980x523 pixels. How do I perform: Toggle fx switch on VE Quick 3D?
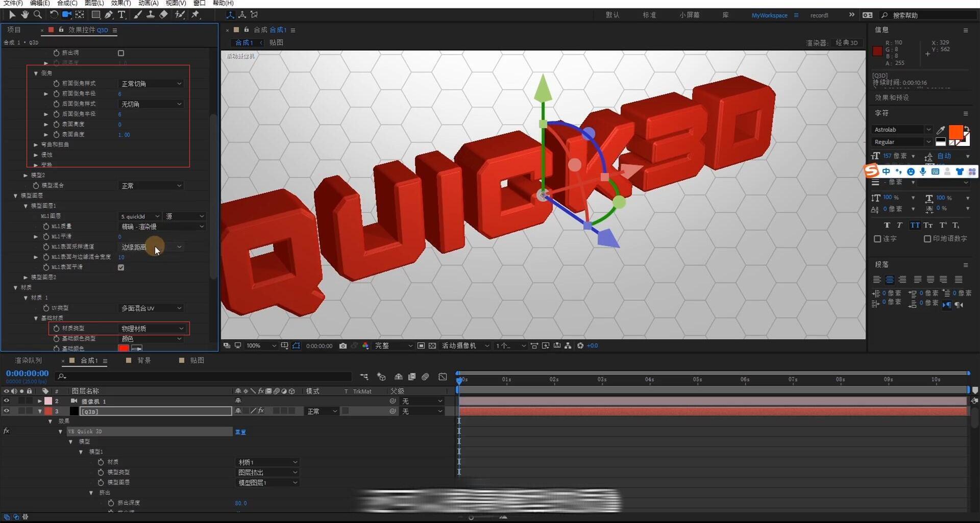click(6, 431)
